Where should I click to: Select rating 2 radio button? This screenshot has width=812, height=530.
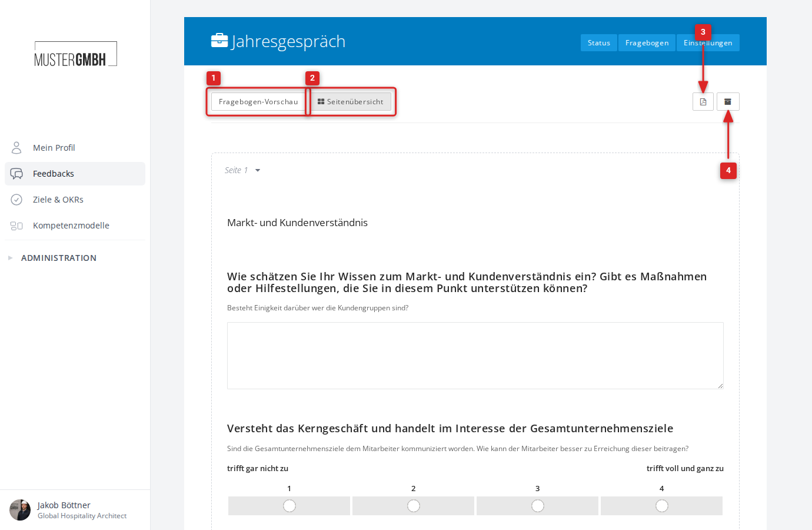tap(414, 506)
